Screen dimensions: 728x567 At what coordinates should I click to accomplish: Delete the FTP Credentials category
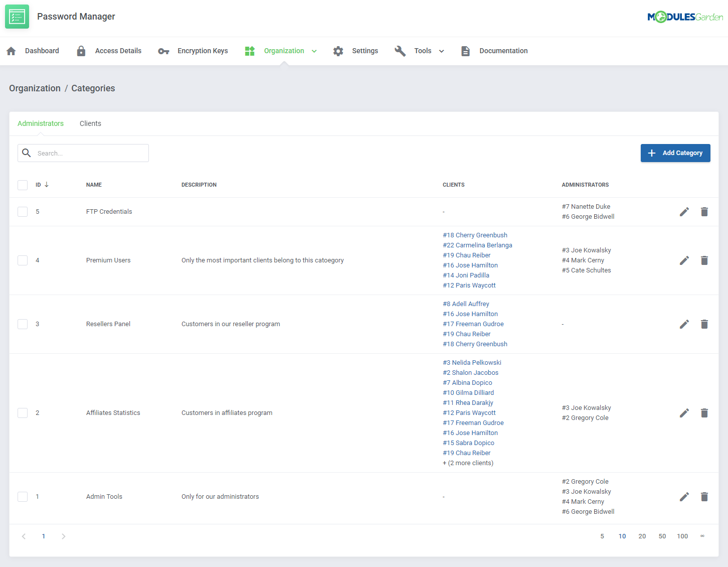point(704,212)
